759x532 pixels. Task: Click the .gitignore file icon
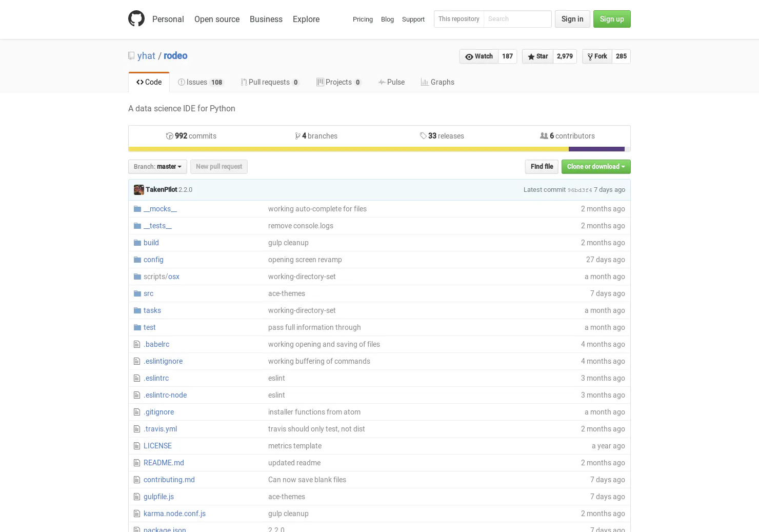click(x=137, y=412)
